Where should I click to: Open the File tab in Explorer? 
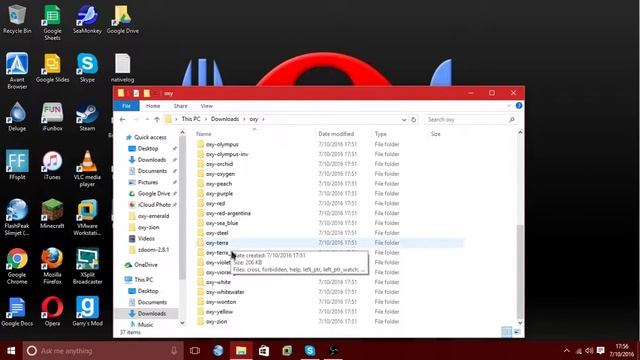pyautogui.click(x=126, y=106)
